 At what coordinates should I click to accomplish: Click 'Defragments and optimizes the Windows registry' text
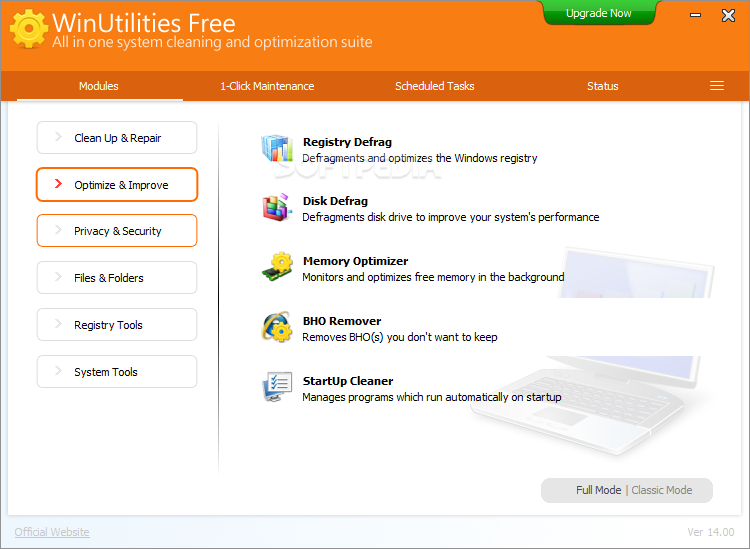pos(419,158)
